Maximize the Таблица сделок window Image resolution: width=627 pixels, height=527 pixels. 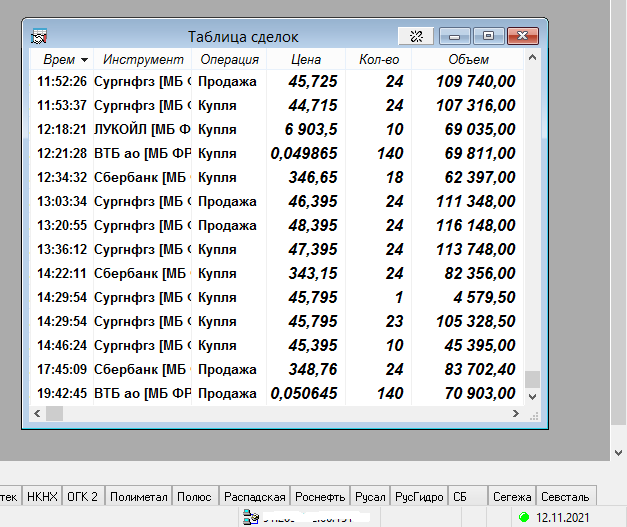point(488,36)
